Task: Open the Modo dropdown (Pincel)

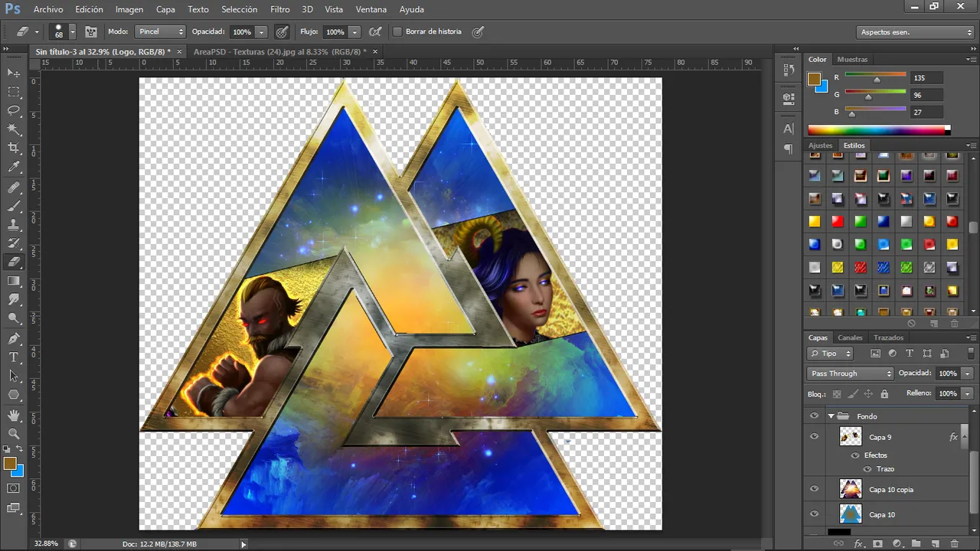Action: (x=160, y=32)
